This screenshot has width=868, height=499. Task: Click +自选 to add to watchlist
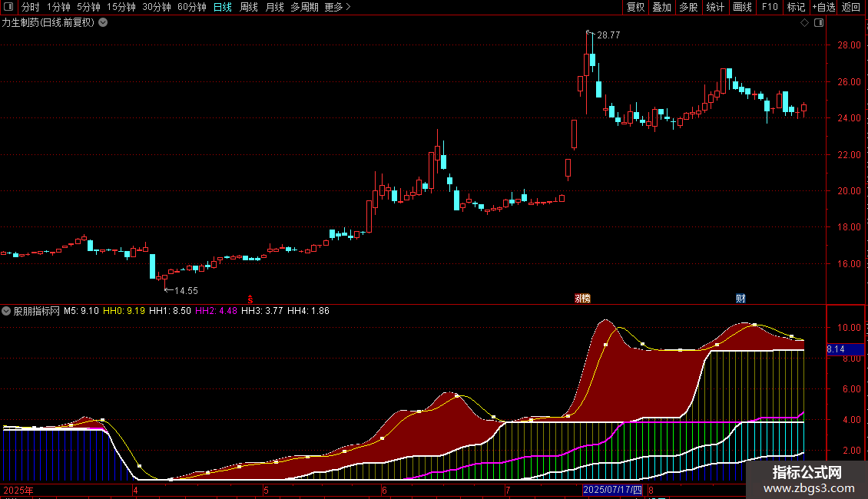(x=823, y=7)
